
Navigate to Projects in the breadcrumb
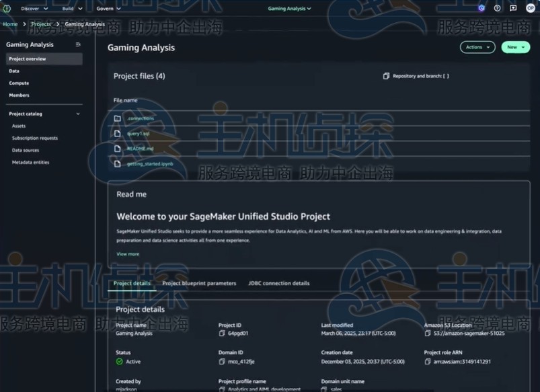point(42,24)
